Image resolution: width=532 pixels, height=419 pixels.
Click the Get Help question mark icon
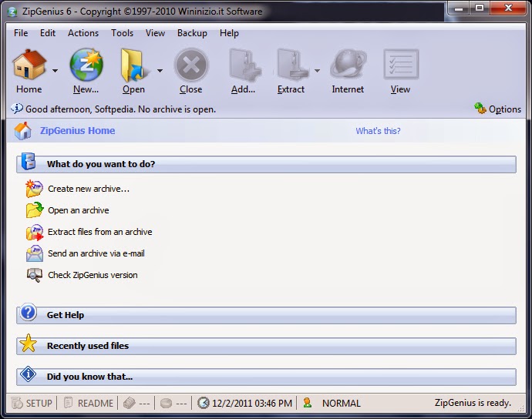(x=28, y=312)
